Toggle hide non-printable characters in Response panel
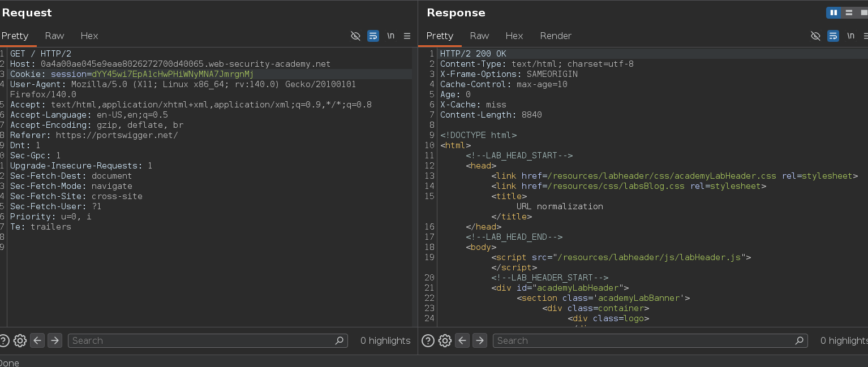The width and height of the screenshot is (868, 367). point(815,36)
